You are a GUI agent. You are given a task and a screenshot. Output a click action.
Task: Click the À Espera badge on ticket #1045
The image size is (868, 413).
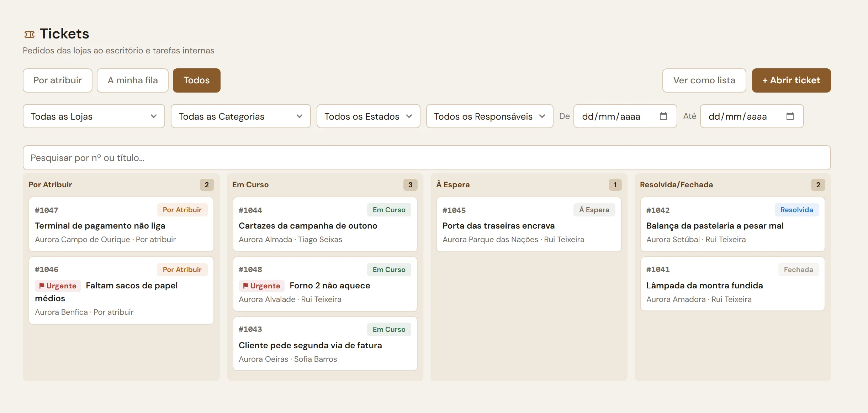[594, 210]
